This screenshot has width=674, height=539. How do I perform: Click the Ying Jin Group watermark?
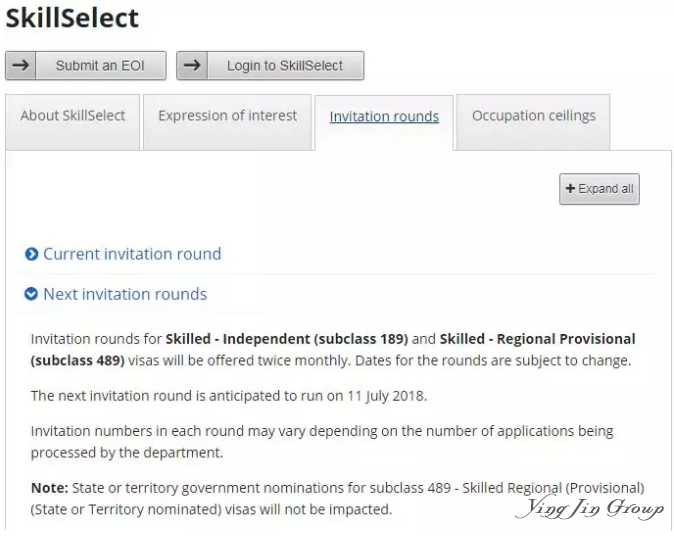click(x=590, y=508)
